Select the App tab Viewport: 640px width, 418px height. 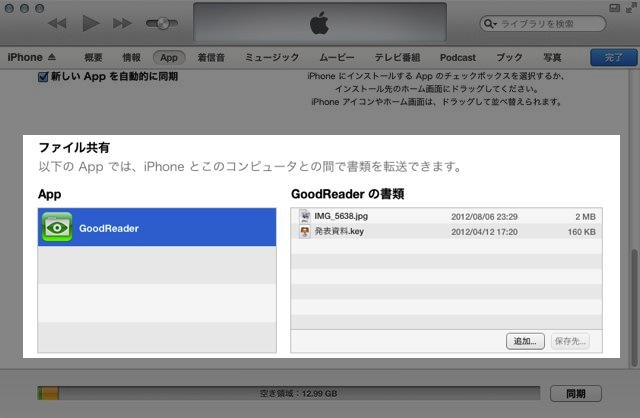tap(169, 58)
